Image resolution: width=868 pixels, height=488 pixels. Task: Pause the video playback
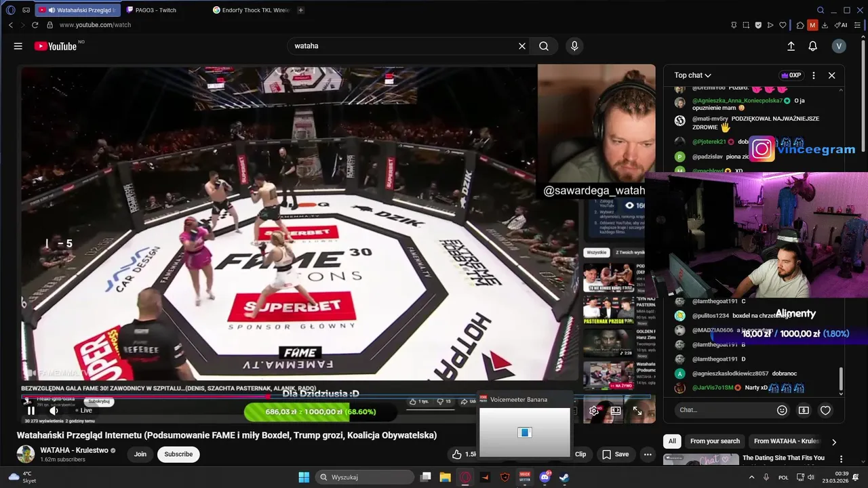(x=31, y=410)
